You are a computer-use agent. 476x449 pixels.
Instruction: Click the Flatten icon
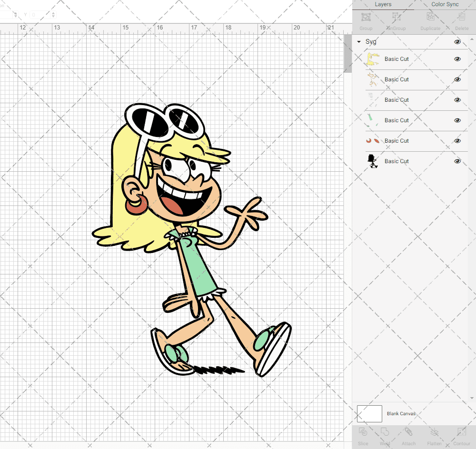click(x=435, y=432)
